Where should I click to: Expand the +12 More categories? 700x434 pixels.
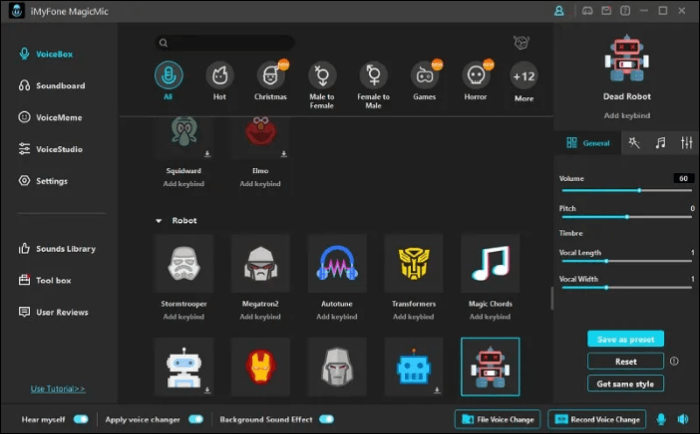coord(524,76)
